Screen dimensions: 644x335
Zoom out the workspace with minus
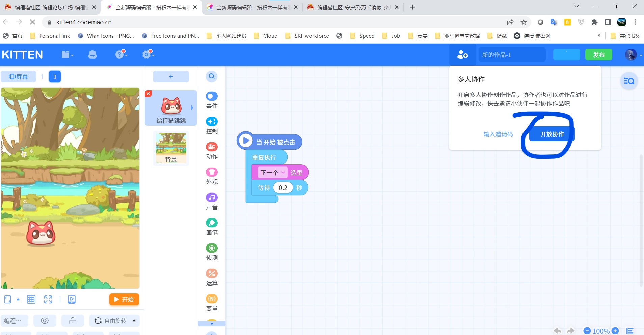tap(587, 331)
